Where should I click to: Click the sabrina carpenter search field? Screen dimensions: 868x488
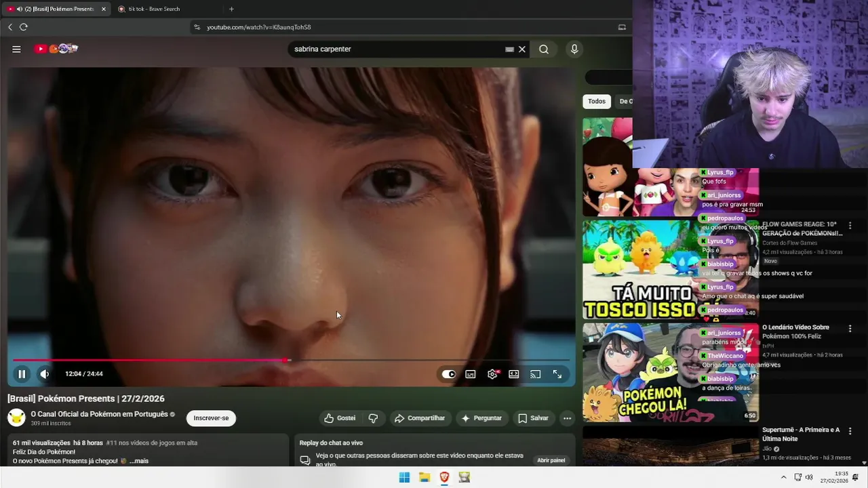point(397,49)
